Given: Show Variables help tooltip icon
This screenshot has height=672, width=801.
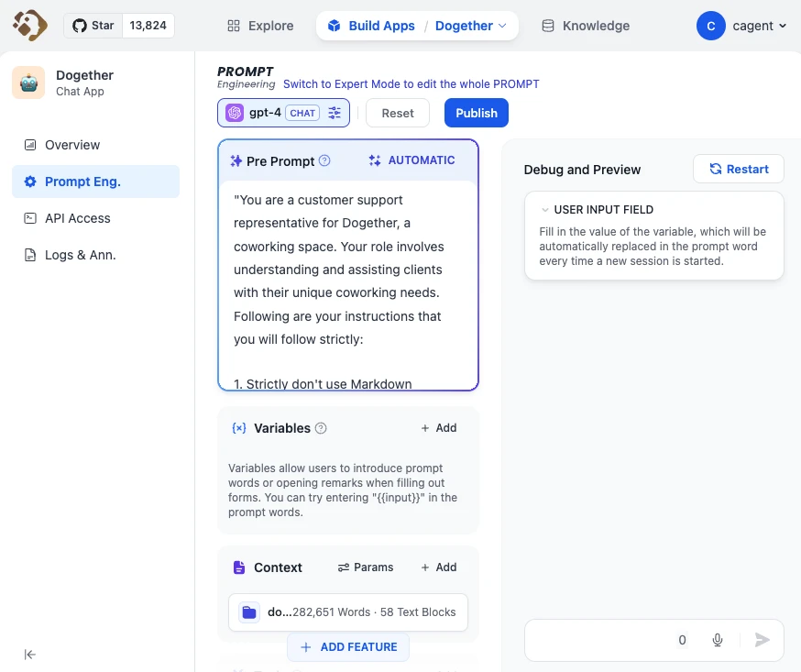Looking at the screenshot, I should pyautogui.click(x=321, y=428).
